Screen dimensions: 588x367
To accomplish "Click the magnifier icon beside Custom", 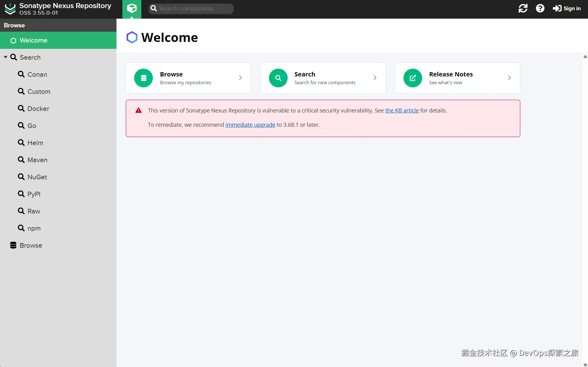I will pyautogui.click(x=21, y=91).
